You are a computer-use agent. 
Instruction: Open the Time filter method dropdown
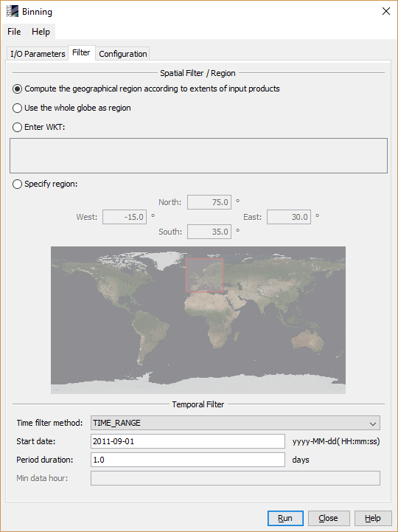coord(235,423)
